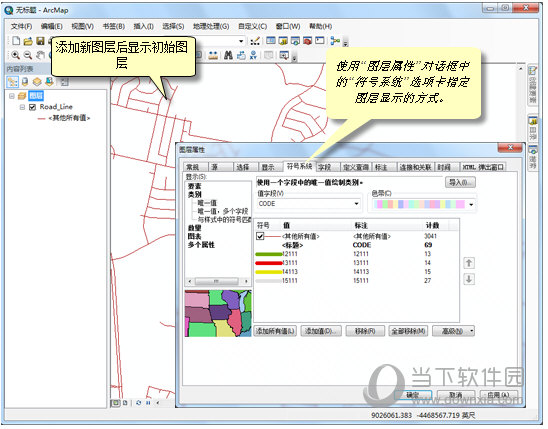Confirm the dialog with 确定 button

tap(413, 395)
